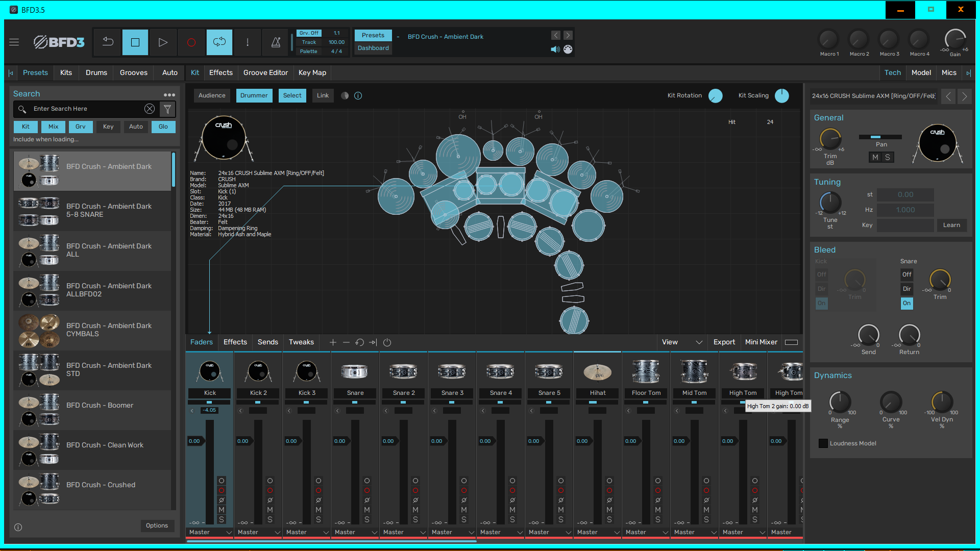The width and height of the screenshot is (980, 551).
Task: Toggle the Auto include filter
Action: (x=136, y=127)
